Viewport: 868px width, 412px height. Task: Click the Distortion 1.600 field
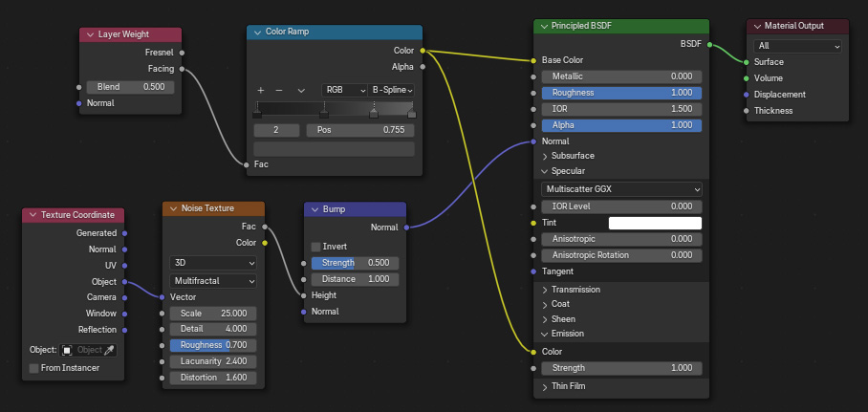(213, 378)
